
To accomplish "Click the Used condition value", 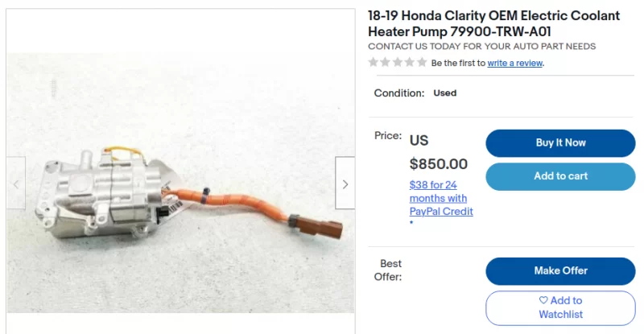I will [445, 93].
